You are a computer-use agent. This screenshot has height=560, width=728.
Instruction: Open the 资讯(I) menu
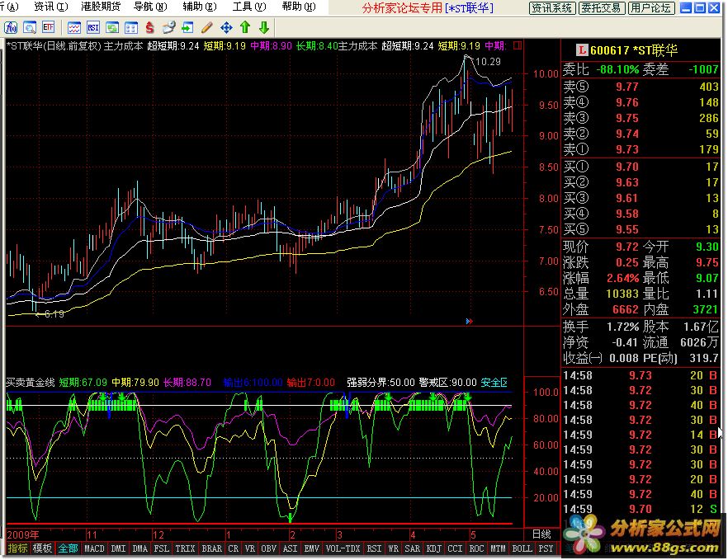(x=50, y=7)
